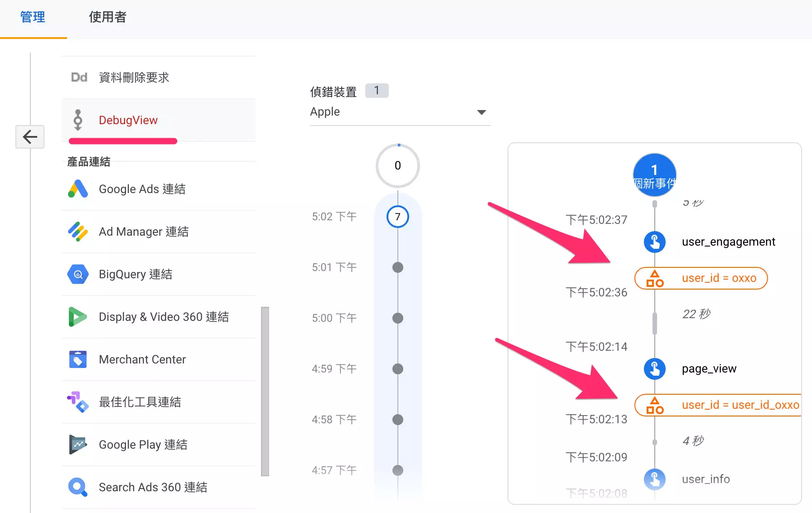This screenshot has width=812, height=513.
Task: Click the DebugView plumb-bob icon
Action: pos(79,120)
